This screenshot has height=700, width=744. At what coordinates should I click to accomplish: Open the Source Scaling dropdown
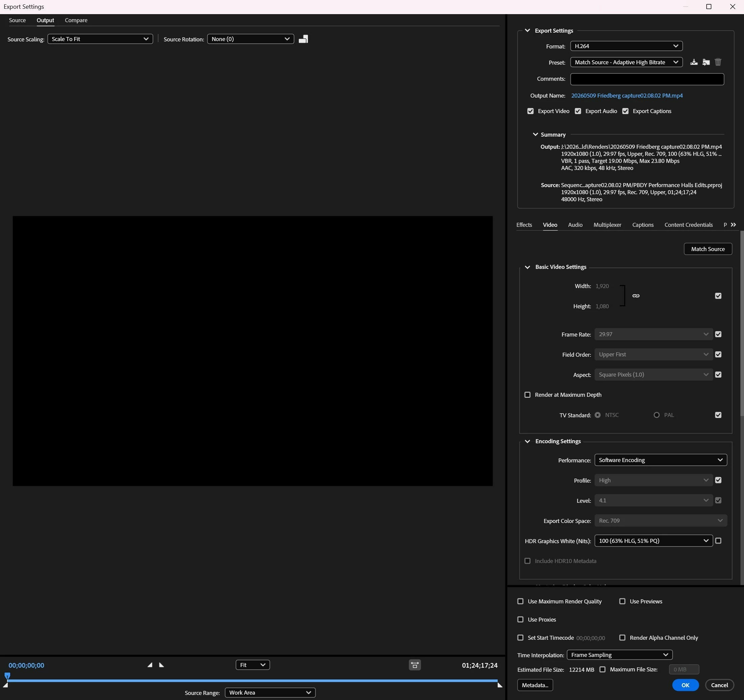point(100,39)
